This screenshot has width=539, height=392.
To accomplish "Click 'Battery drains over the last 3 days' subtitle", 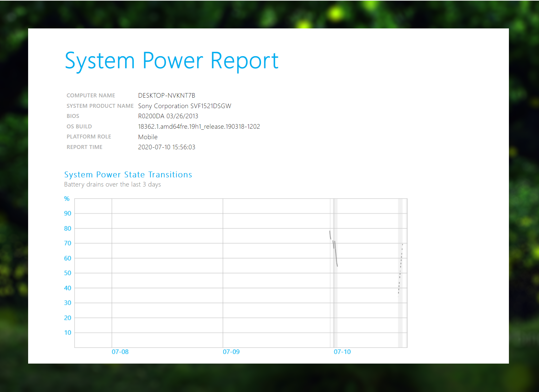I will (113, 184).
